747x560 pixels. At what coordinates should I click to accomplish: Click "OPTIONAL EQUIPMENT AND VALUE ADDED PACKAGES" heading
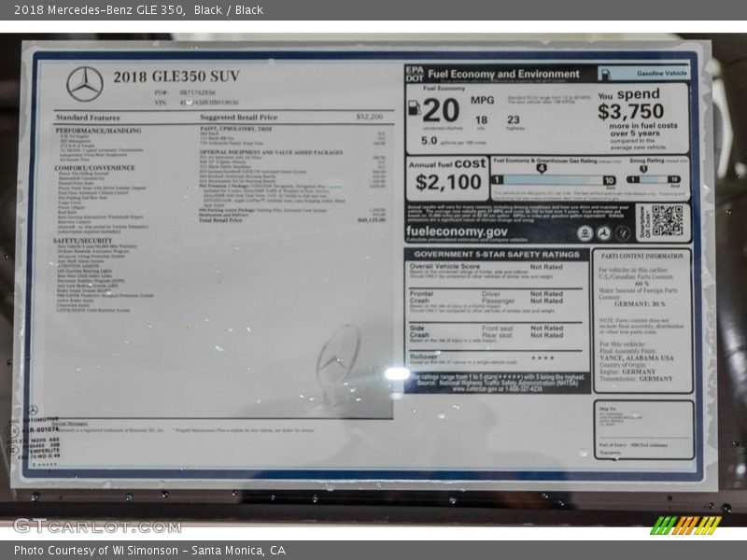pyautogui.click(x=271, y=152)
